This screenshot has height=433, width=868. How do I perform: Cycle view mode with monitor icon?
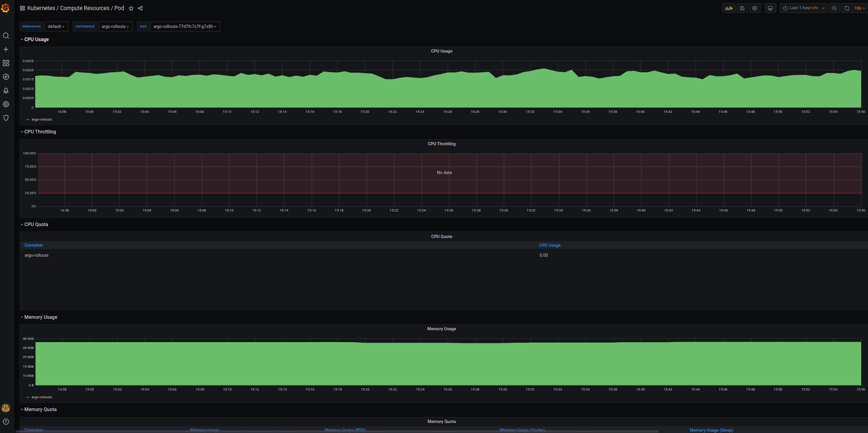(770, 8)
